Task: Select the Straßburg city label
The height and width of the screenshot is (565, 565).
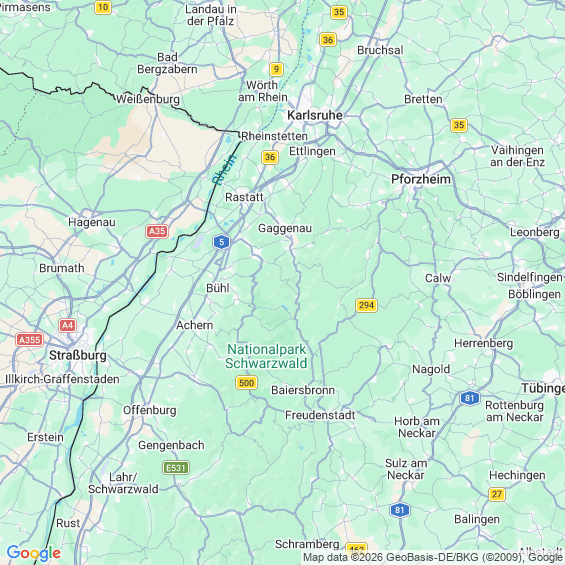Action: click(x=78, y=355)
